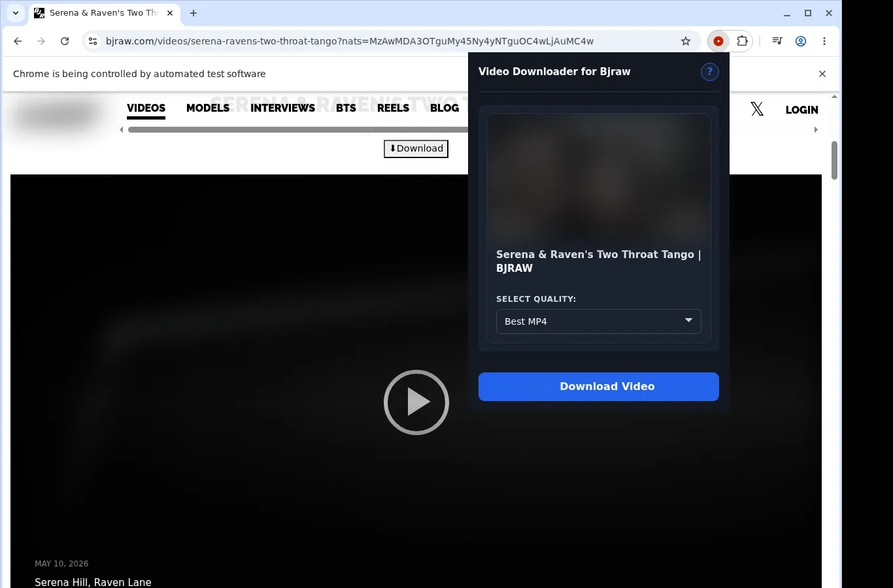
Task: Click the popup video title text
Action: pyautogui.click(x=598, y=261)
